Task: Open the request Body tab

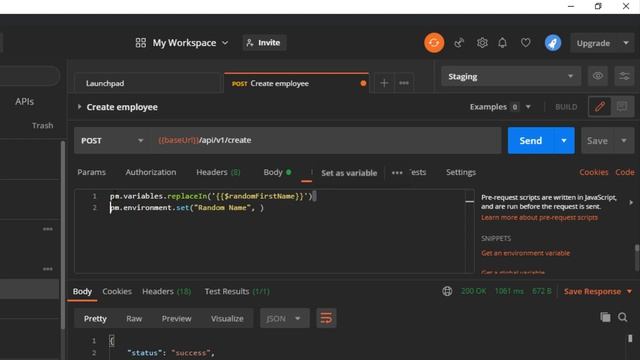Action: pos(277,172)
